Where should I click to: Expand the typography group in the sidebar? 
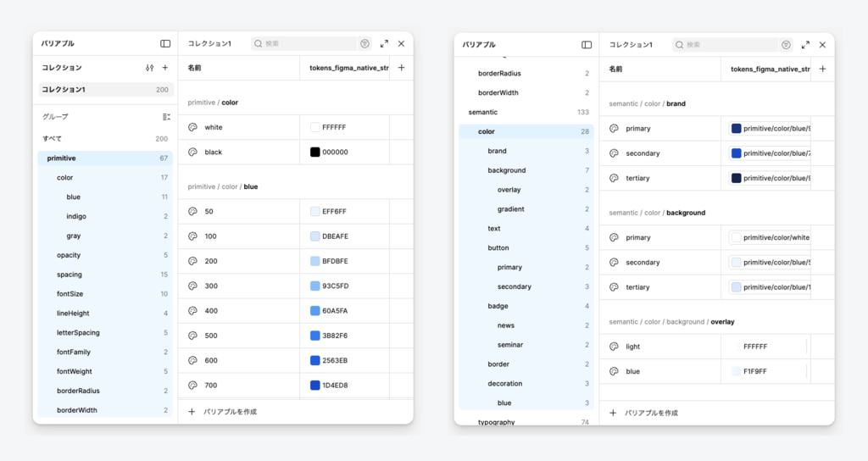[496, 422]
